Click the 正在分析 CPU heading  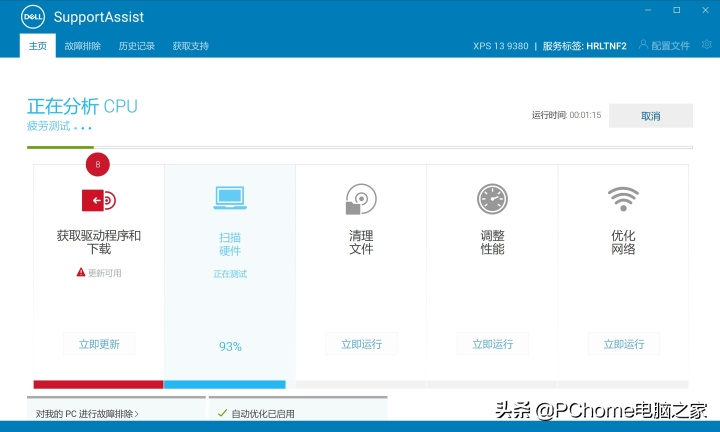click(82, 106)
